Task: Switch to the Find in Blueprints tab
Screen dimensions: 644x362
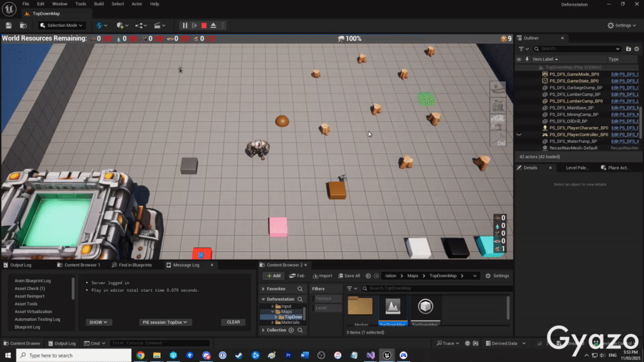Action: pos(131,265)
